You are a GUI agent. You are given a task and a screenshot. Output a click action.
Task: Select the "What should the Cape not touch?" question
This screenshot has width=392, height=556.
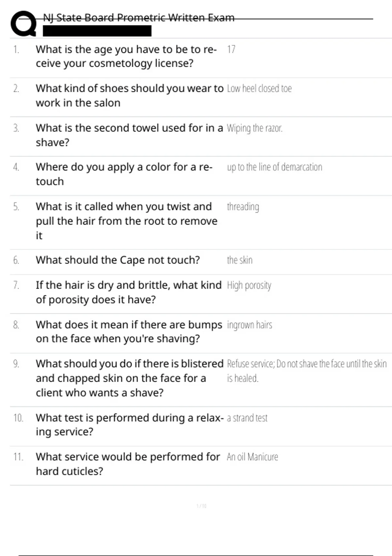coord(118,260)
